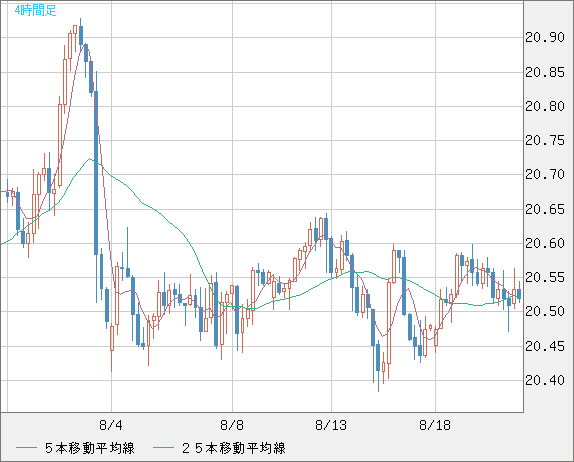This screenshot has width=574, height=462.
Task: Click the 8/13 date axis label
Action: coord(331,425)
